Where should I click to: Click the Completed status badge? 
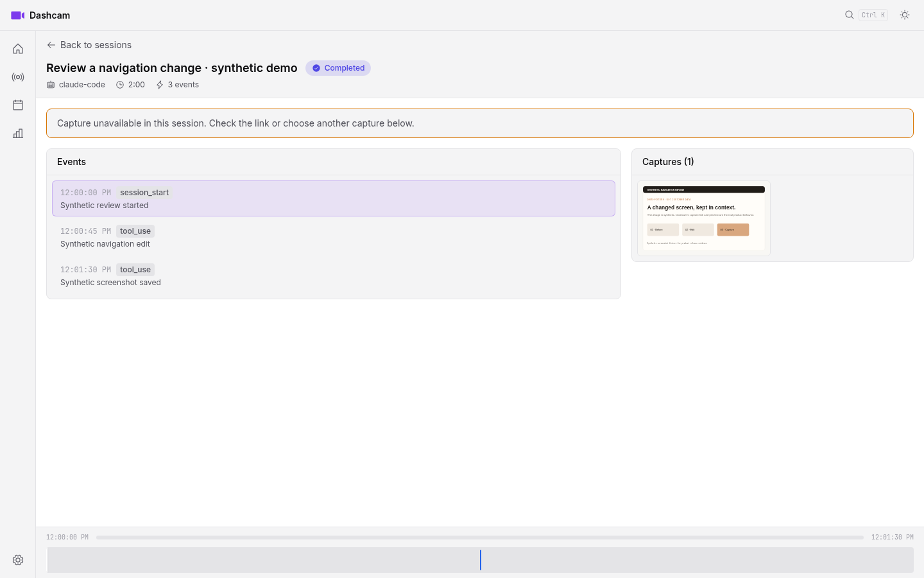(x=338, y=68)
